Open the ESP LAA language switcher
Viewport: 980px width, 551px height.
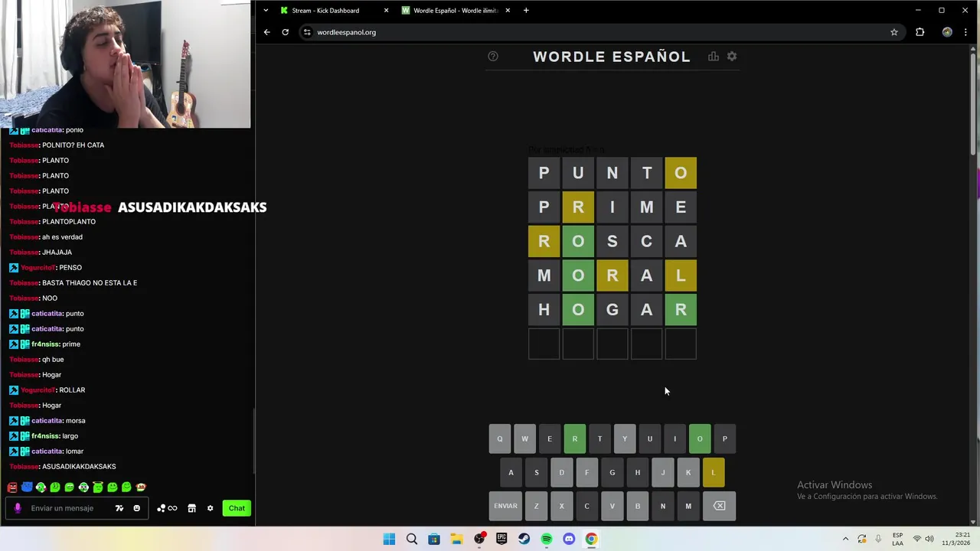tap(897, 539)
